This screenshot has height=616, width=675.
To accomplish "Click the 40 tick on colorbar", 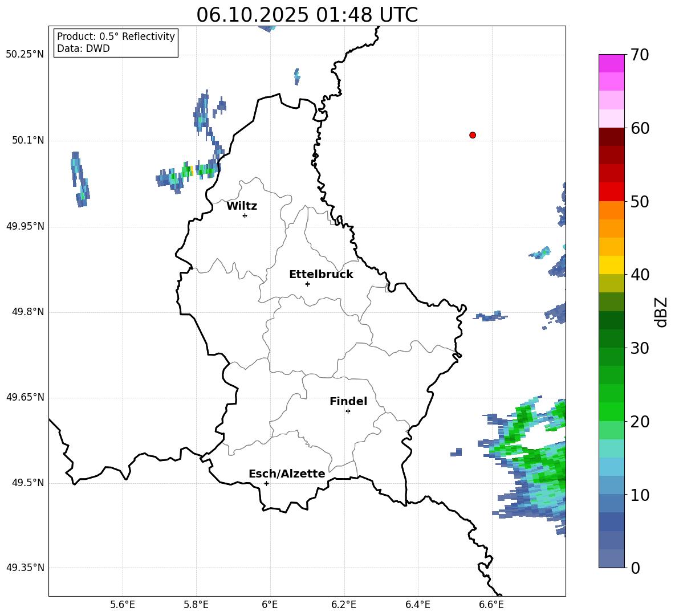I will coord(640,275).
